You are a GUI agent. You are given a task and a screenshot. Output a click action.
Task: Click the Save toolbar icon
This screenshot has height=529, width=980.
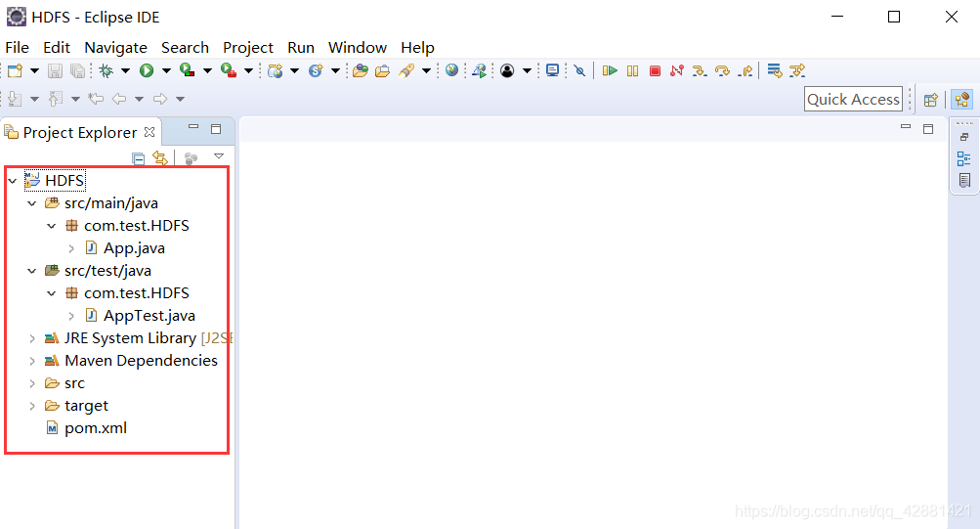coord(55,70)
